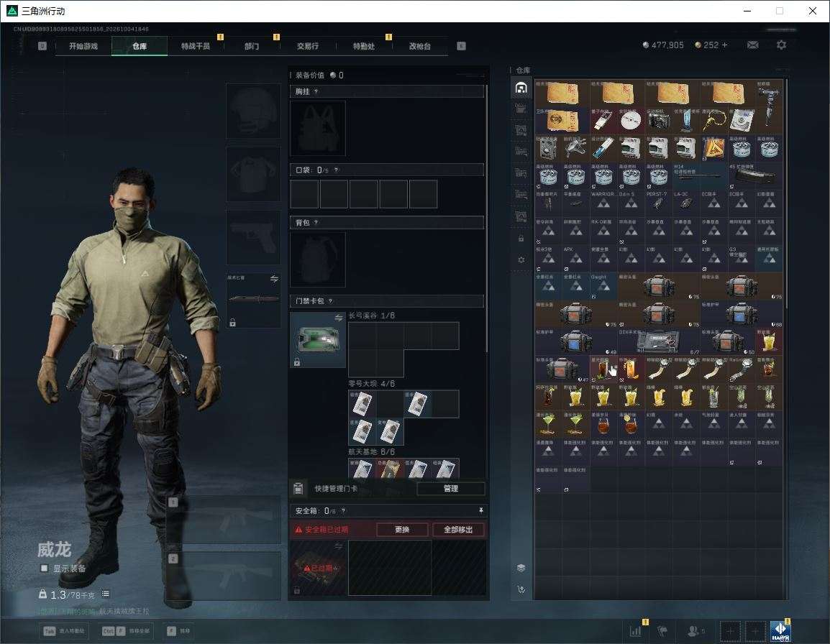Click the expired safe box thumbnail

pos(318,568)
